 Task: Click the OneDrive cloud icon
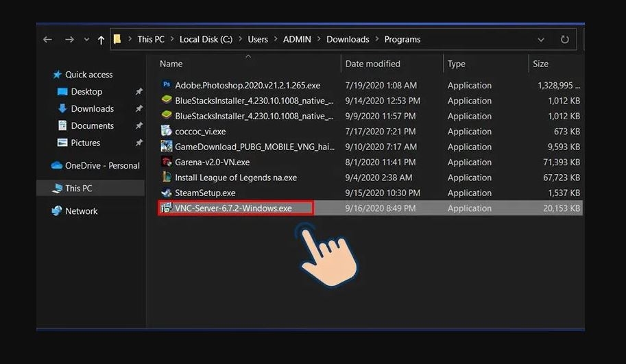tap(57, 165)
